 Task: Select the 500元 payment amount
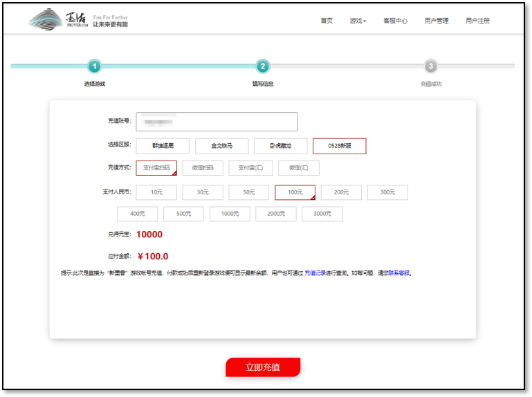tap(183, 214)
